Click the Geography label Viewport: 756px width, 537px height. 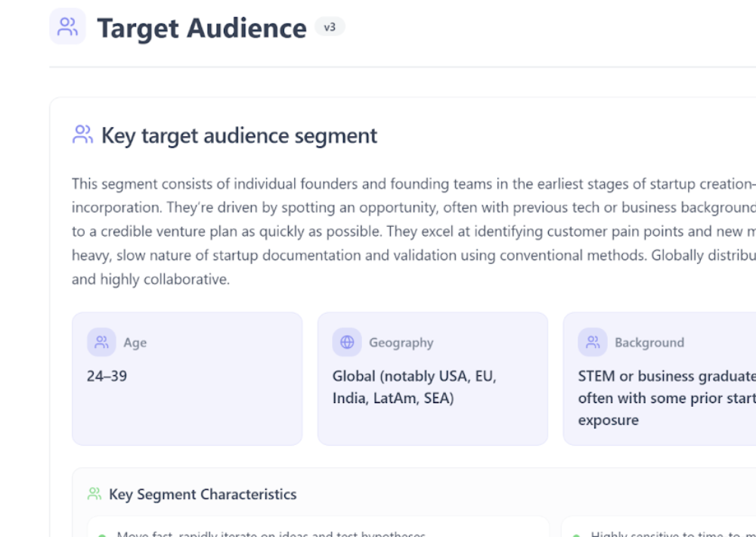[401, 343]
